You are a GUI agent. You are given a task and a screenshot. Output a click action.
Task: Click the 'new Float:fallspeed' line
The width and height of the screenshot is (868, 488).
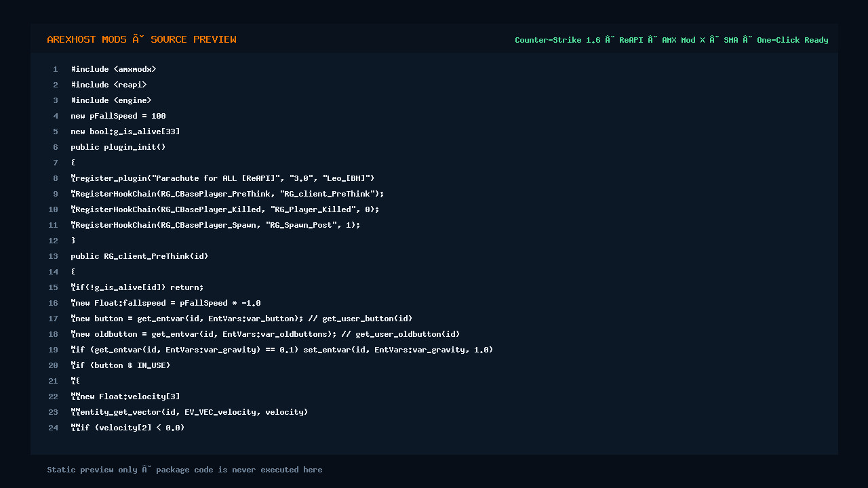tap(165, 303)
